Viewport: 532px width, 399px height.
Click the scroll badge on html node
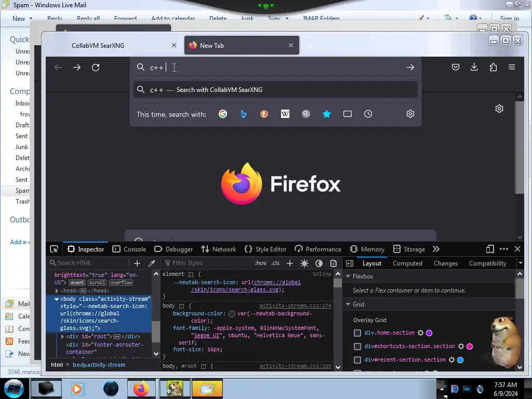pos(97,283)
